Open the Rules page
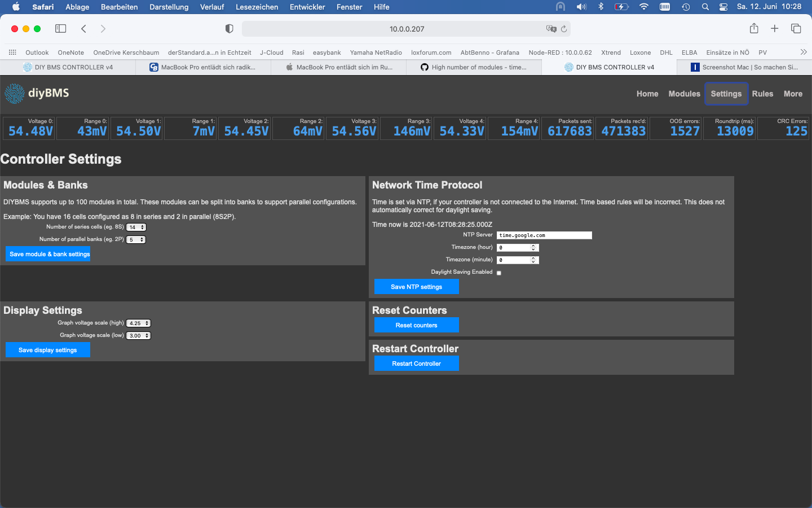The image size is (812, 508). (x=762, y=94)
